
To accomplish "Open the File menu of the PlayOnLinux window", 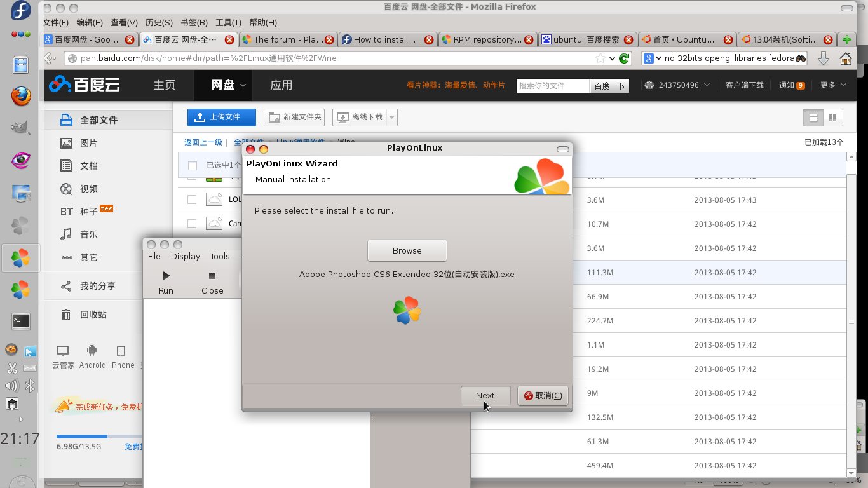I will [x=154, y=256].
